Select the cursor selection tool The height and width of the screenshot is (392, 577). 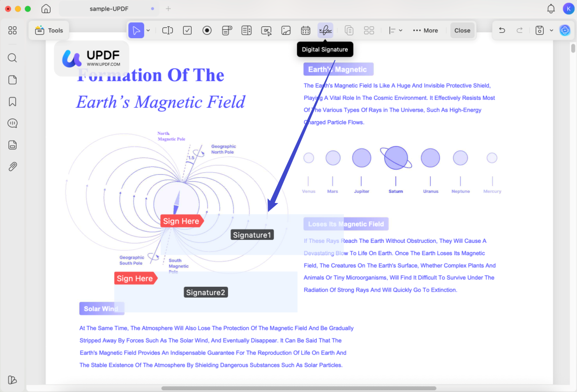136,30
